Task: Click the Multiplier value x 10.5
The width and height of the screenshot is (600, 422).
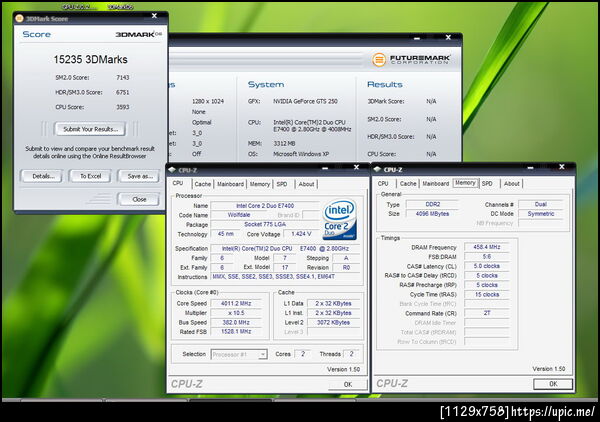Action: (x=236, y=313)
